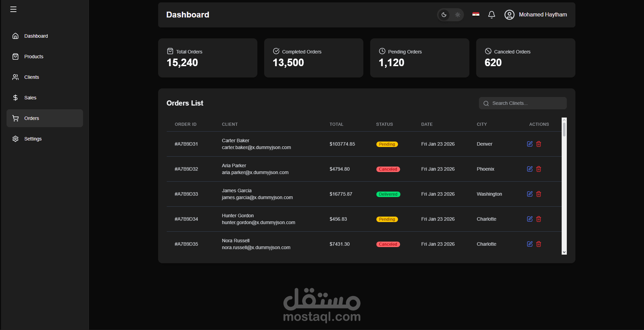The height and width of the screenshot is (330, 644).
Task: Click client name Hunter Gordon
Action: [x=238, y=216]
